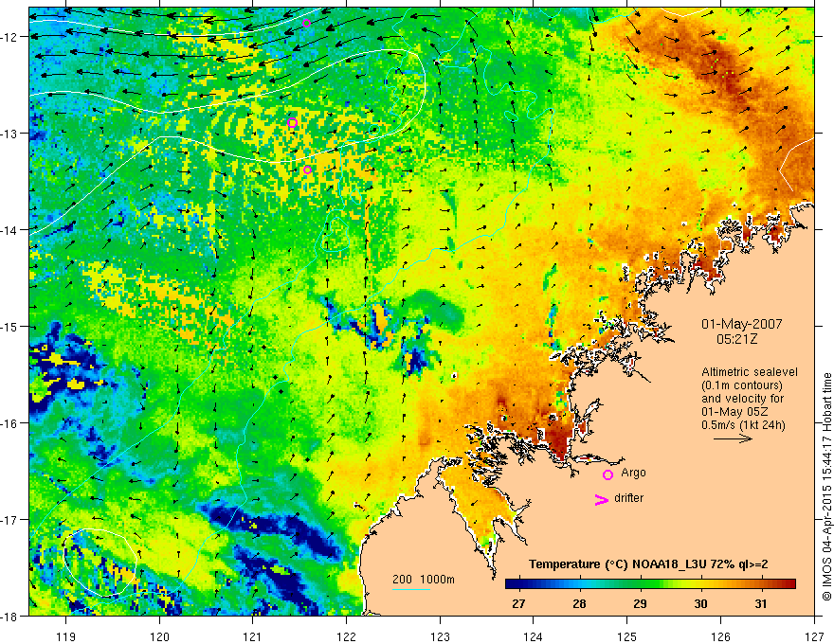
Task: Click the 'and velocity for' caption line
Action: point(742,399)
